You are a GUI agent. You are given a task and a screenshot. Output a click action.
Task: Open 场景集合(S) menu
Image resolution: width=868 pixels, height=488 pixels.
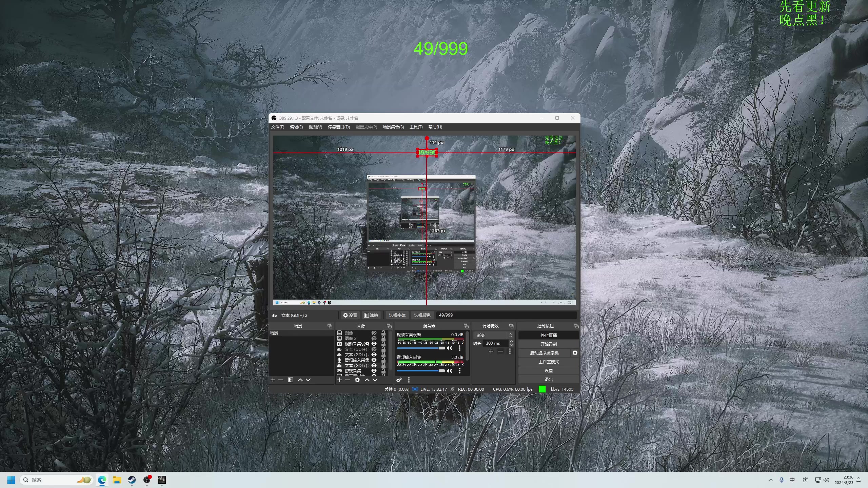393,127
